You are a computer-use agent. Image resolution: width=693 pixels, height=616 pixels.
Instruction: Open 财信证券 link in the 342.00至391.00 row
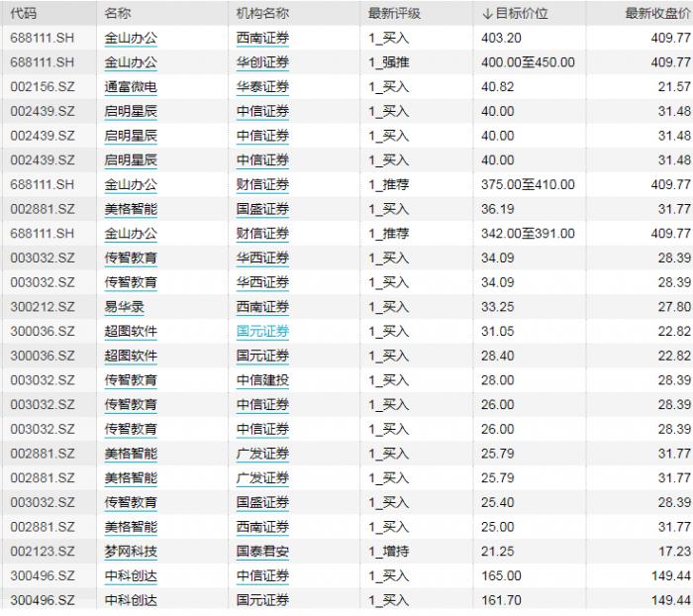(262, 234)
